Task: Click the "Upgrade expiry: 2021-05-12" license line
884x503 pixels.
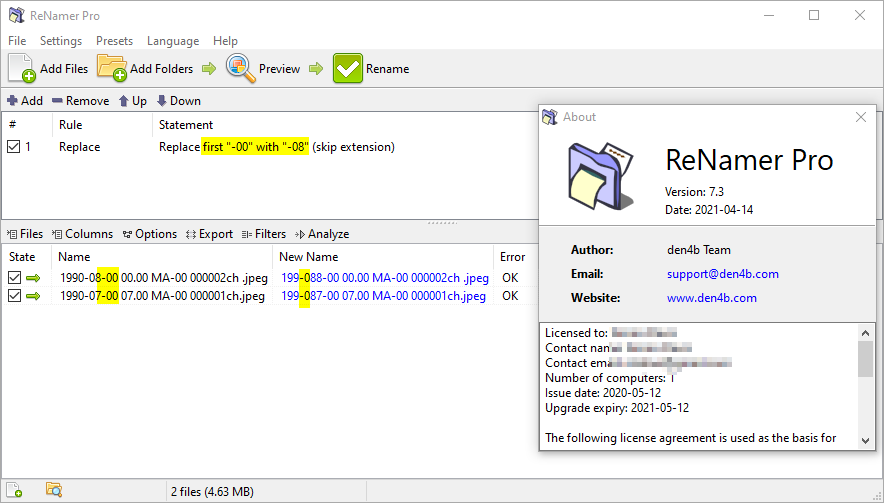Action: tap(617, 408)
